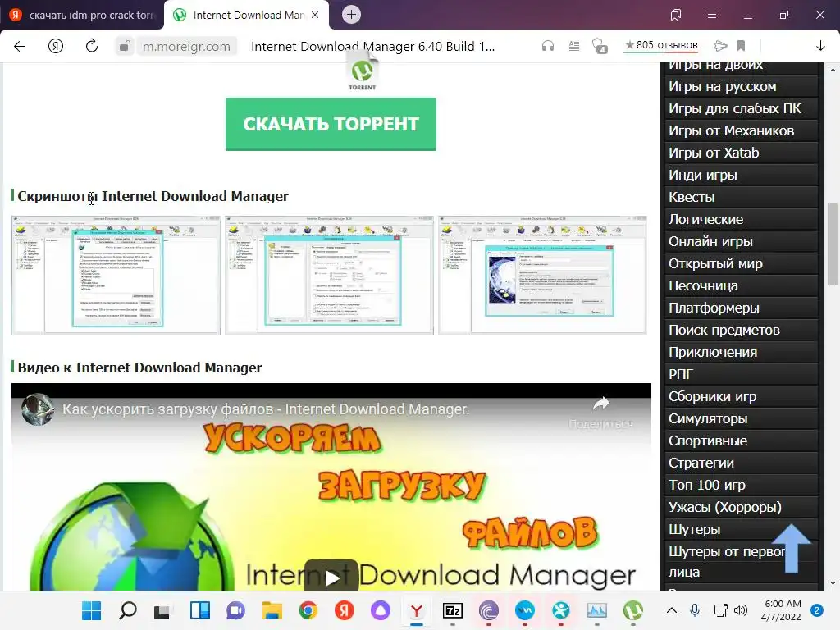Open uTorrent from the taskbar

pyautogui.click(x=633, y=610)
